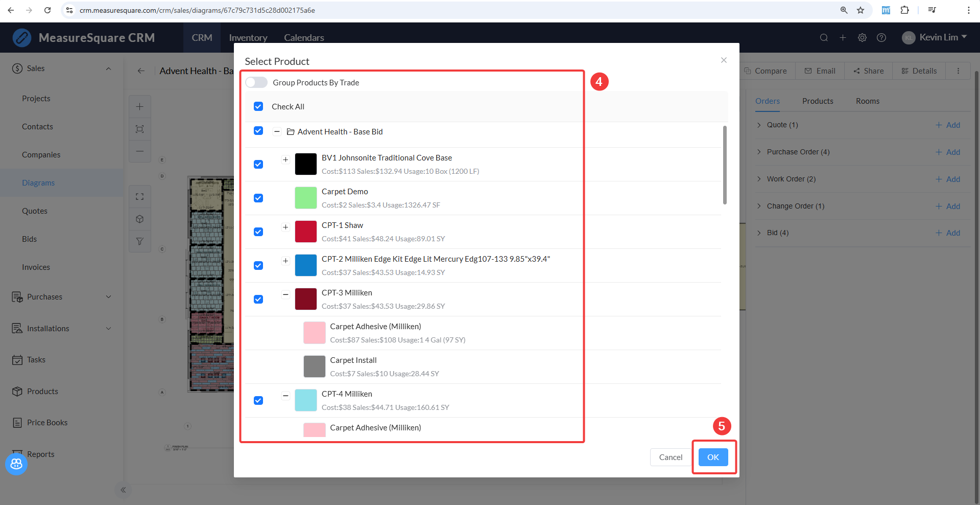
Task: Confirm selection with the OK button
Action: [x=713, y=457]
